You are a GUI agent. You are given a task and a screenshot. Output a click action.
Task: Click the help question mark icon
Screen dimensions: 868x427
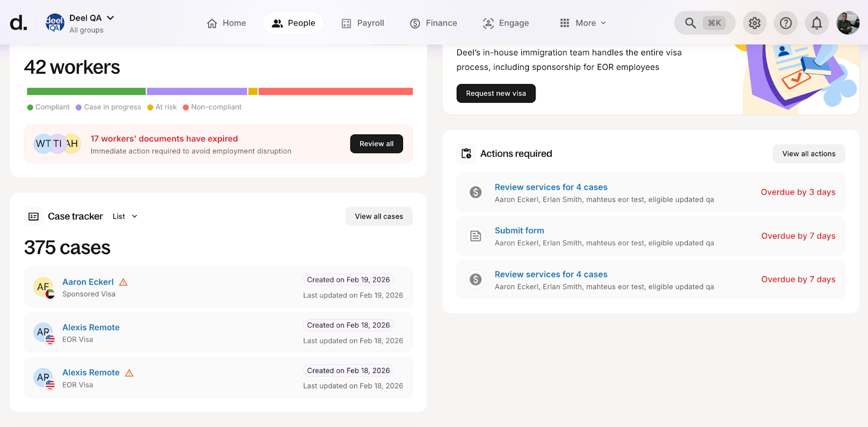[x=786, y=23]
